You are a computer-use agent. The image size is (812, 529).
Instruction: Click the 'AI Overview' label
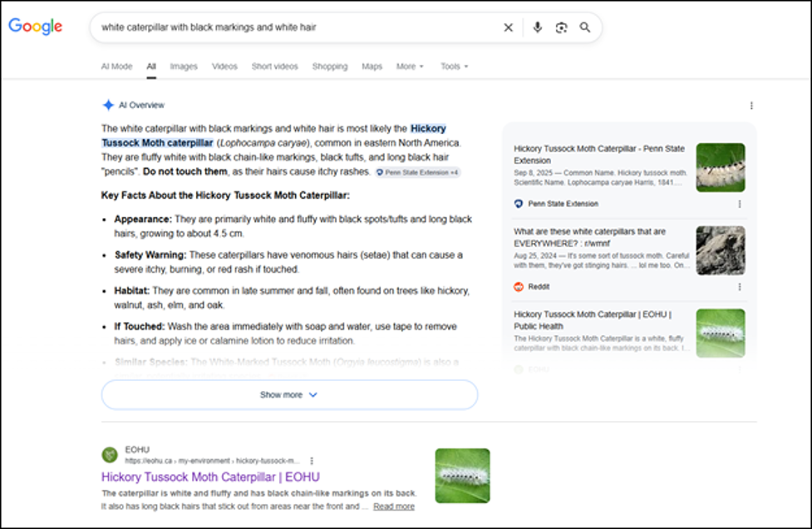(x=141, y=105)
